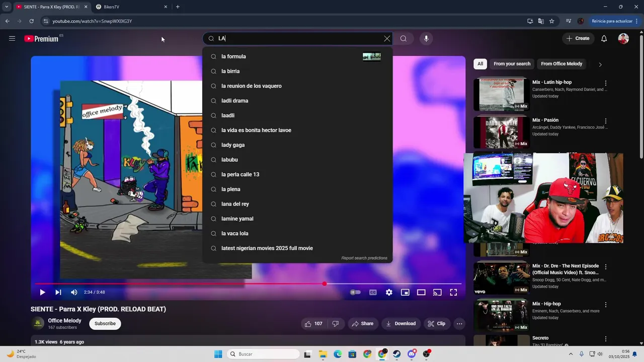Screen dimensions: 644x362
Task: Choose suggestion "lamine yamal"
Action: point(297,219)
